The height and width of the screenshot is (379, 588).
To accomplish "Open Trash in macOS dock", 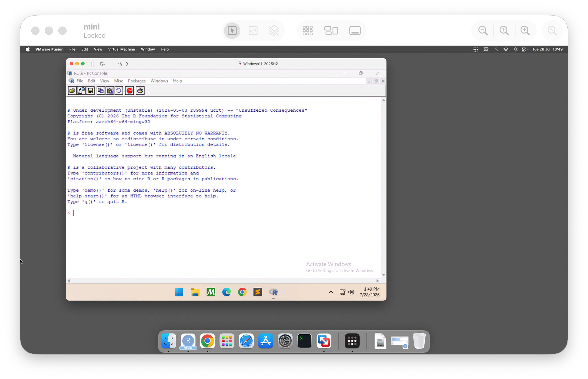I will 419,341.
